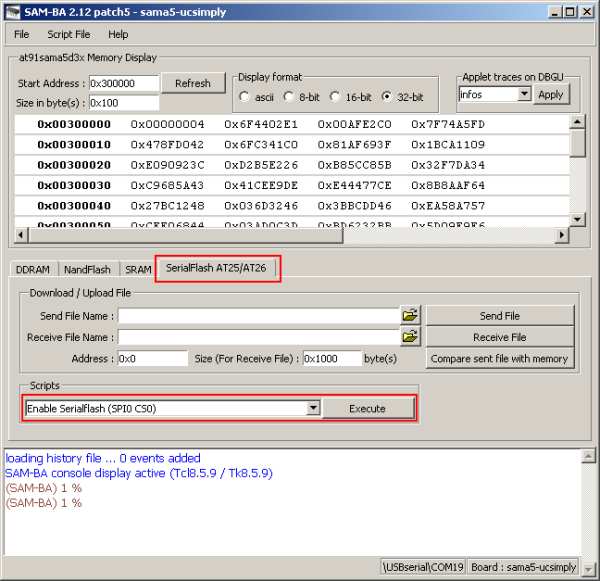Click address cell 0x00300040

(74, 206)
